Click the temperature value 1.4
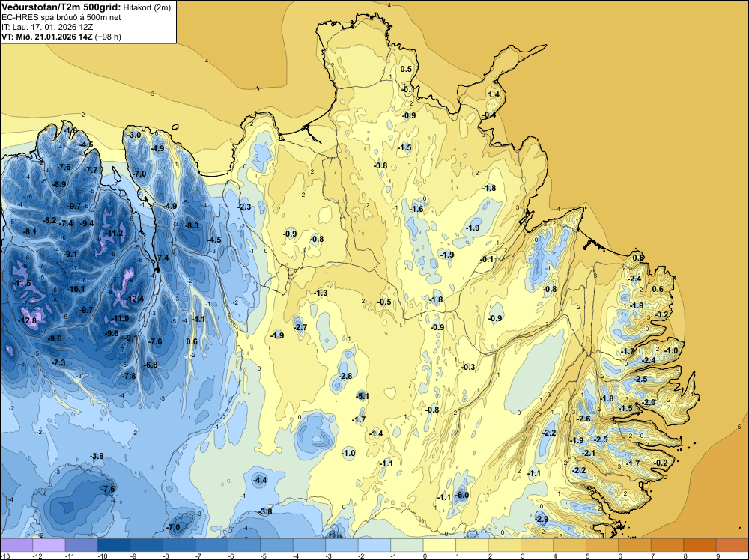 point(494,94)
